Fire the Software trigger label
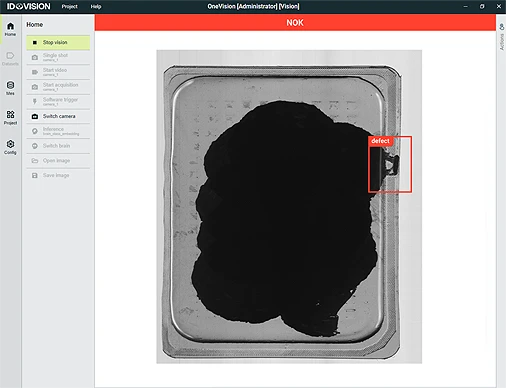The image size is (506, 388). click(x=60, y=99)
